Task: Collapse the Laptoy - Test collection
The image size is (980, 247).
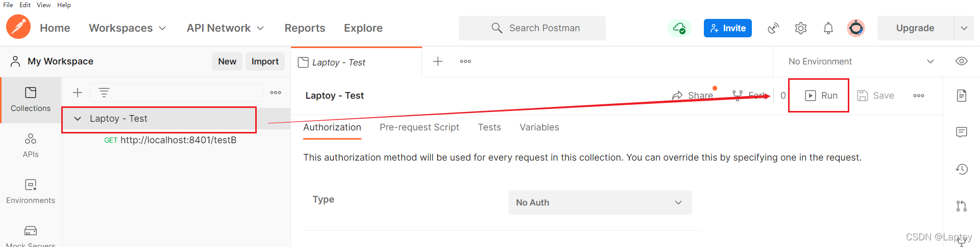Action: [78, 119]
